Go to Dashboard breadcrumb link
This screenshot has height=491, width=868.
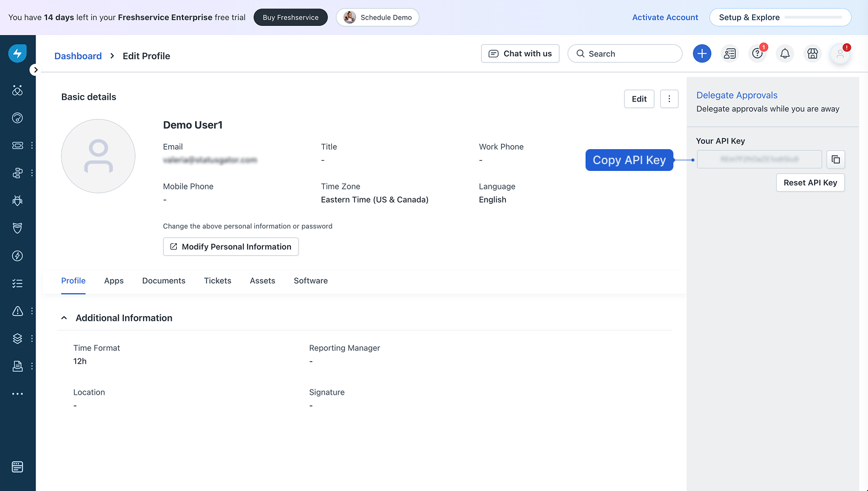[78, 56]
